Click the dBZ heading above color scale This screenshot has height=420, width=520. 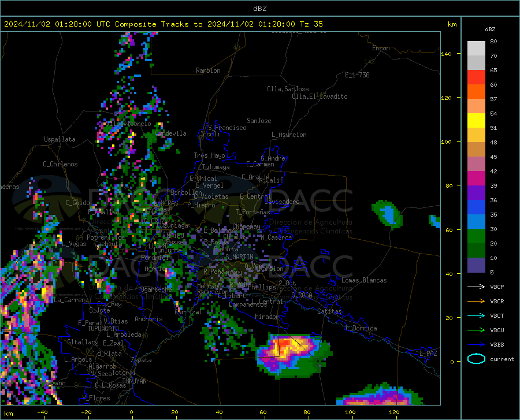490,29
